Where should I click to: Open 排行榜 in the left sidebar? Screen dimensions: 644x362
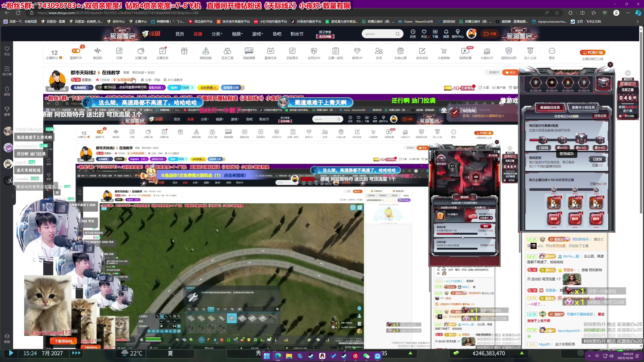coord(7,71)
